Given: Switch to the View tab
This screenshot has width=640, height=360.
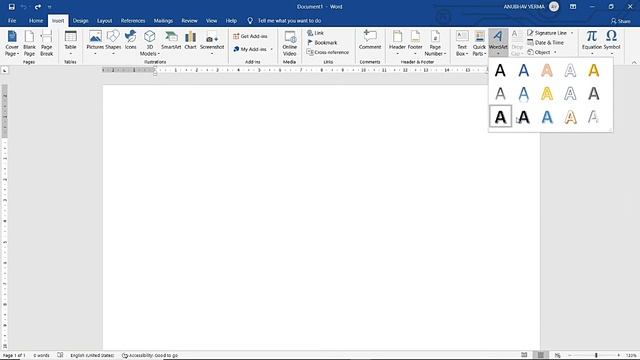Looking at the screenshot, I should (x=211, y=20).
